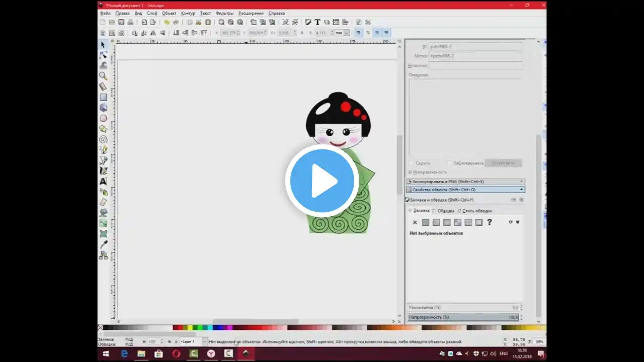Minimize the Заливка и обводка panel

514,200
